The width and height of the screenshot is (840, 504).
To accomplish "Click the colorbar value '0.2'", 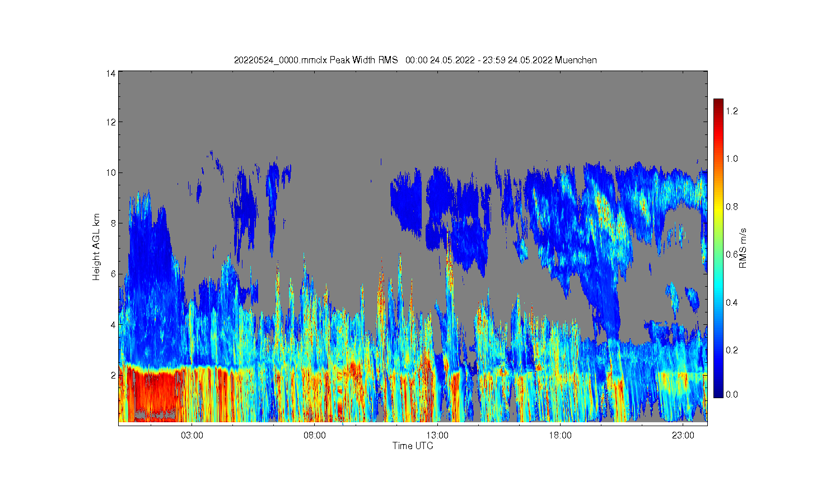I will [x=732, y=350].
